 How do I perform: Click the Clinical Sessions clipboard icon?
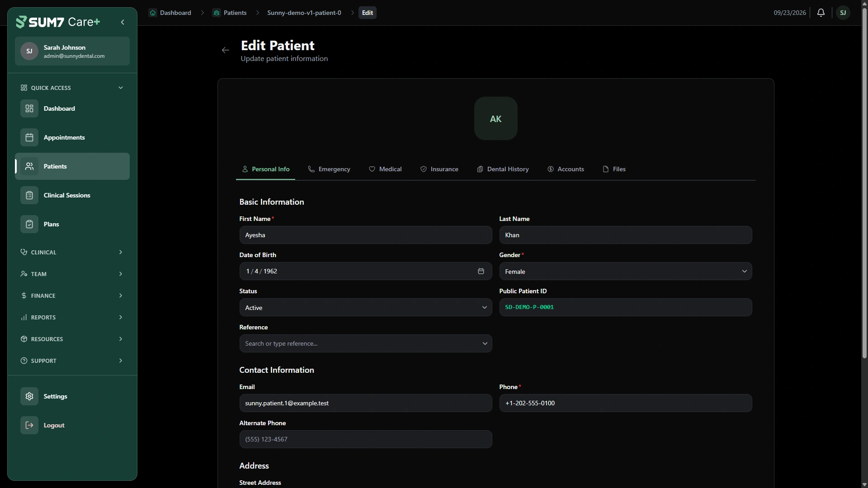point(29,195)
